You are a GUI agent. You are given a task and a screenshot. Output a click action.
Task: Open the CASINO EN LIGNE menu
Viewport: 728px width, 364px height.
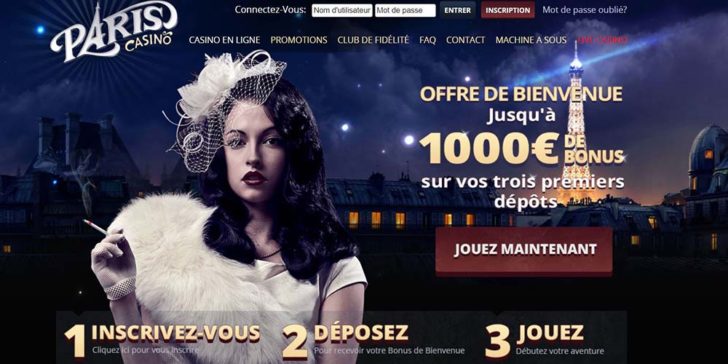point(224,40)
